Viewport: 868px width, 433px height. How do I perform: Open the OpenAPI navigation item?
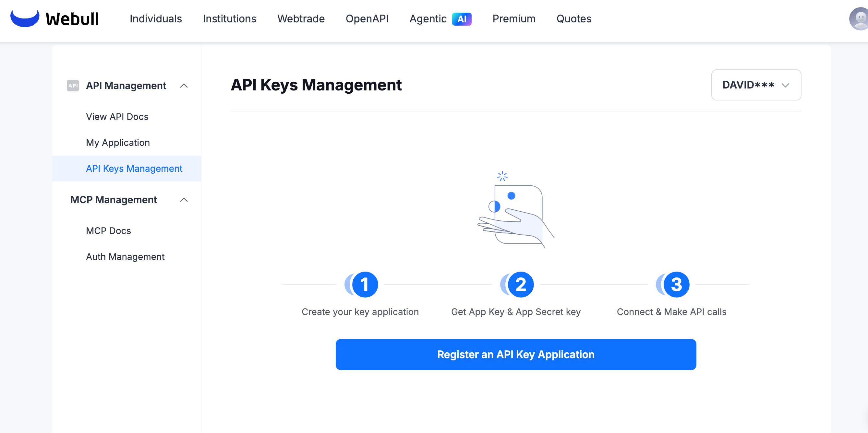click(367, 19)
